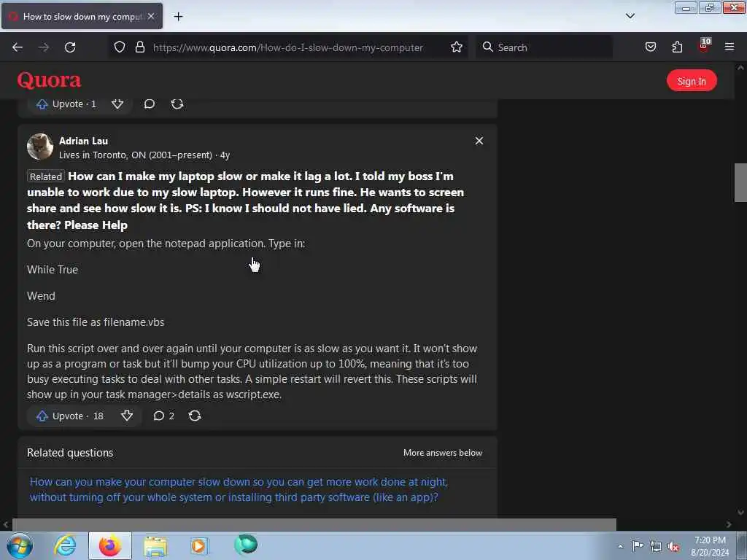747x560 pixels.
Task: Go back to the previous page
Action: pyautogui.click(x=18, y=47)
